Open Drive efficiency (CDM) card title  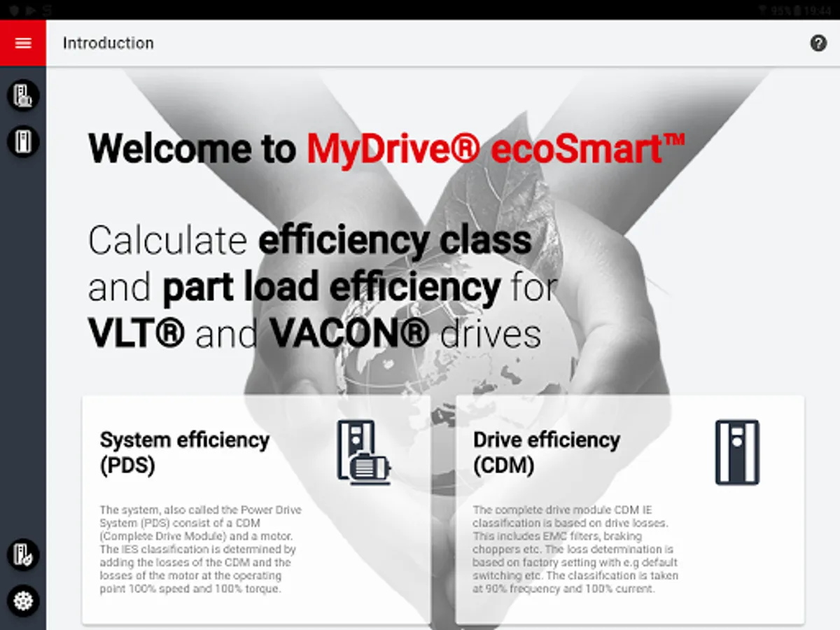tap(547, 452)
